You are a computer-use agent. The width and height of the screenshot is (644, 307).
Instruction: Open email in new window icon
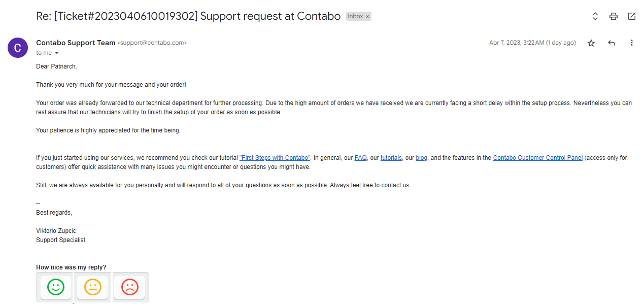(632, 16)
